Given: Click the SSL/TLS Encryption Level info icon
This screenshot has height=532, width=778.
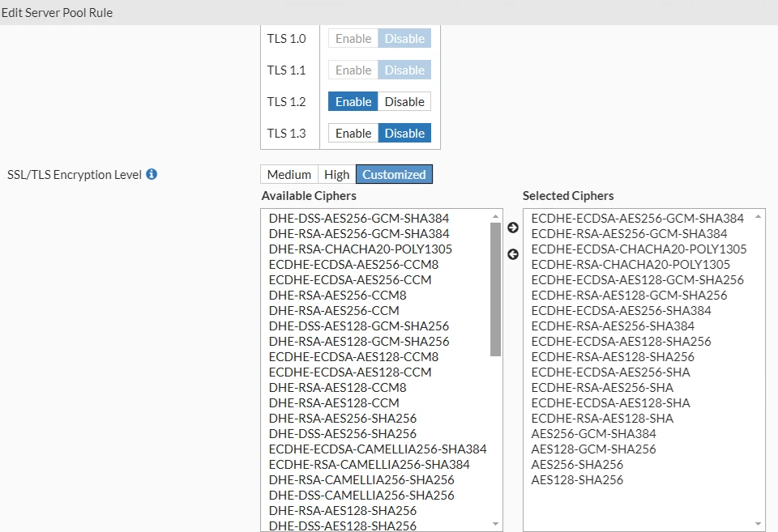Looking at the screenshot, I should click(x=152, y=174).
